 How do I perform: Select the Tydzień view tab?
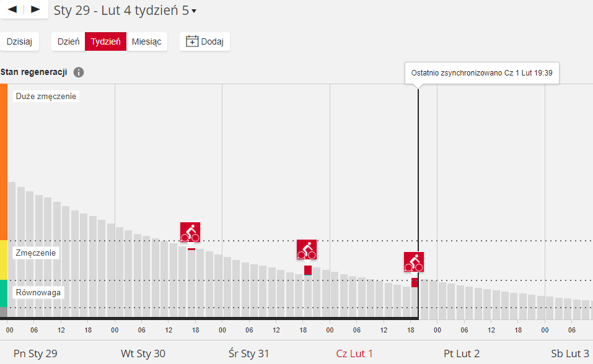coord(105,41)
